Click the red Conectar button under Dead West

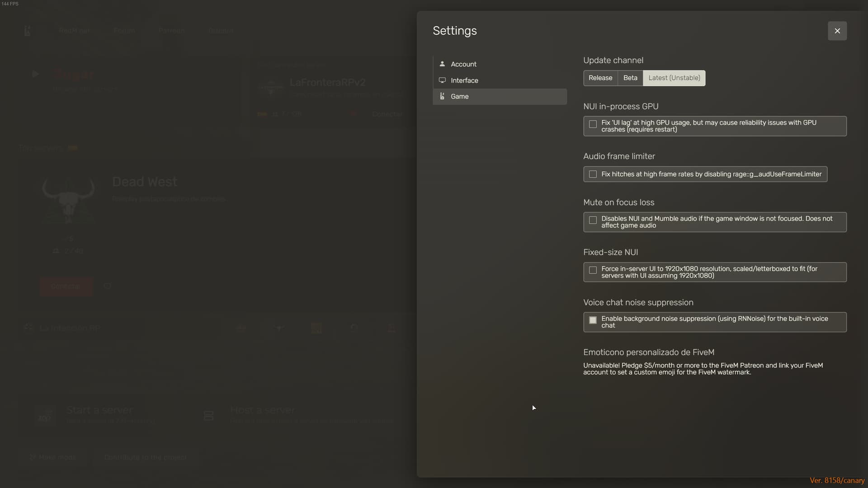click(x=66, y=286)
